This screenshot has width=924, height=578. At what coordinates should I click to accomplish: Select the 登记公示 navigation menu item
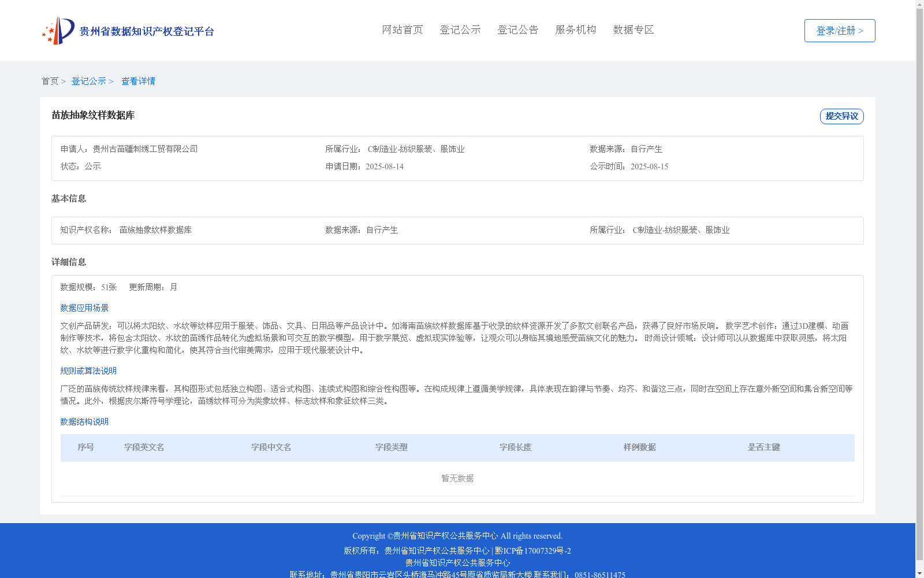pyautogui.click(x=460, y=29)
